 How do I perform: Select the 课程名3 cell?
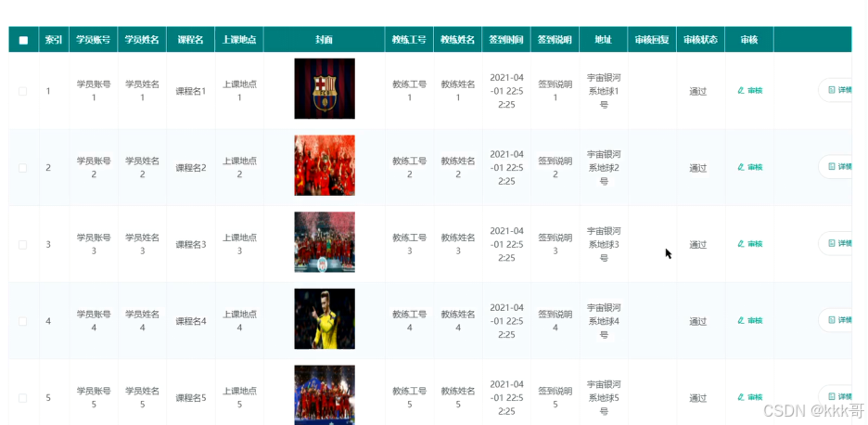[x=190, y=244]
